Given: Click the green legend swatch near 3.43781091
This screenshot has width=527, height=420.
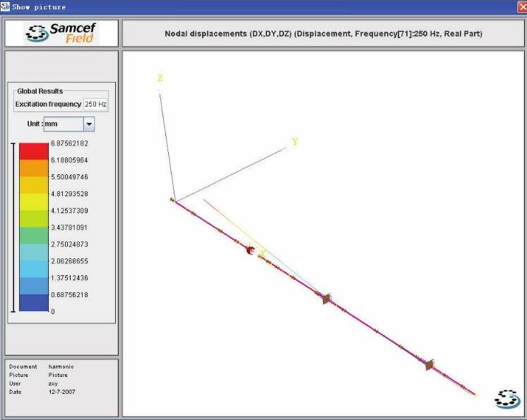Looking at the screenshot, I should pyautogui.click(x=33, y=235).
